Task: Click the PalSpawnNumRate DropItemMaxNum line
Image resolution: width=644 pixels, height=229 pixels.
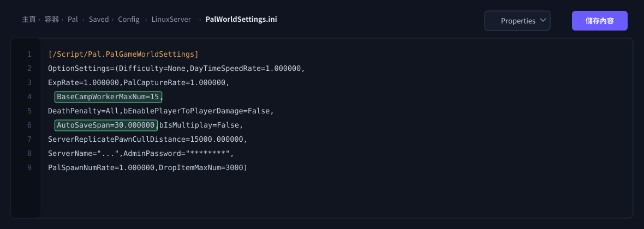Action: click(147, 167)
